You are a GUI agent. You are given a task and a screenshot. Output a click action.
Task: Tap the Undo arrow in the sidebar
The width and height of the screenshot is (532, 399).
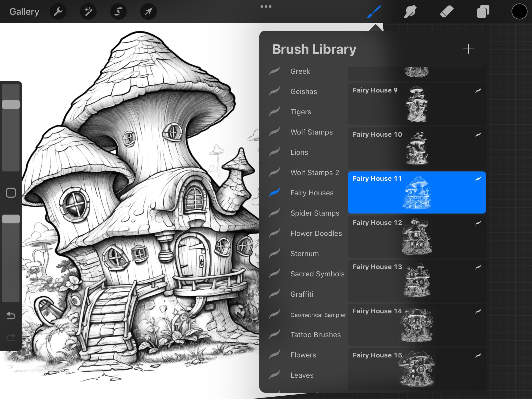11,315
